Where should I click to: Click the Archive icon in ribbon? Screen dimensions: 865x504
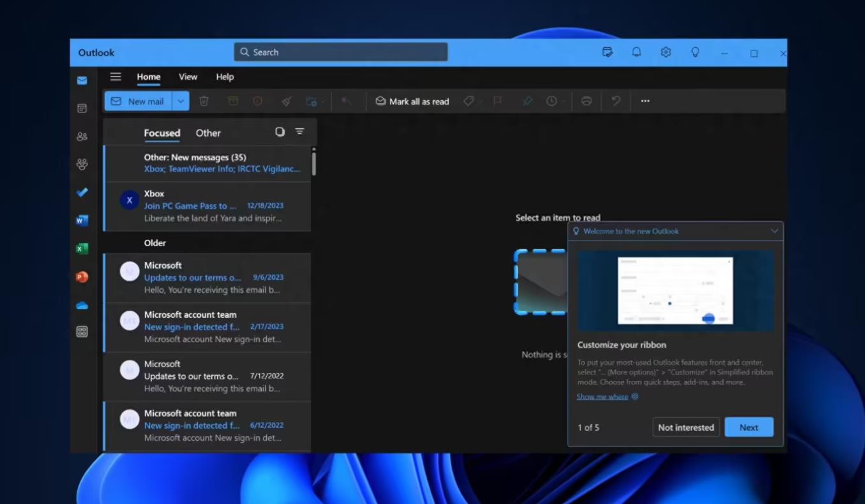click(x=233, y=101)
